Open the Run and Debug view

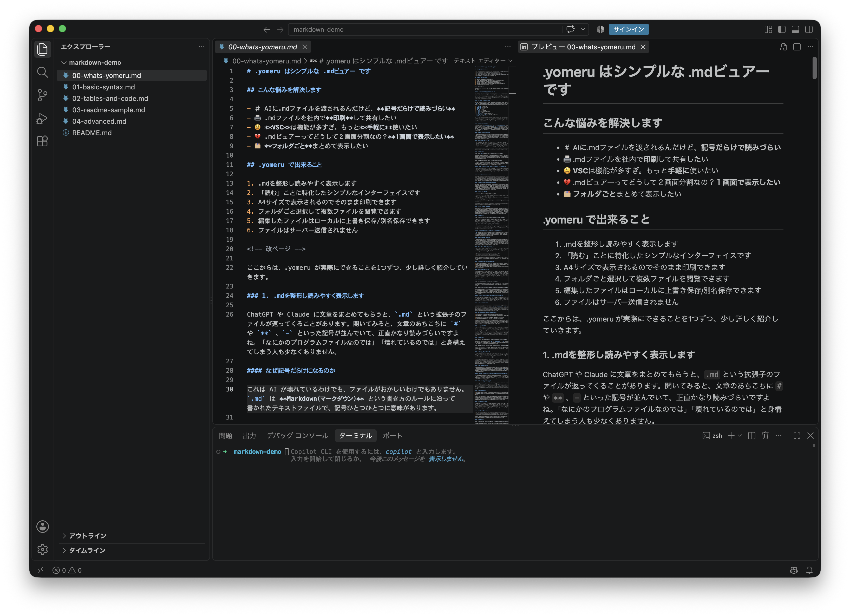(x=42, y=119)
